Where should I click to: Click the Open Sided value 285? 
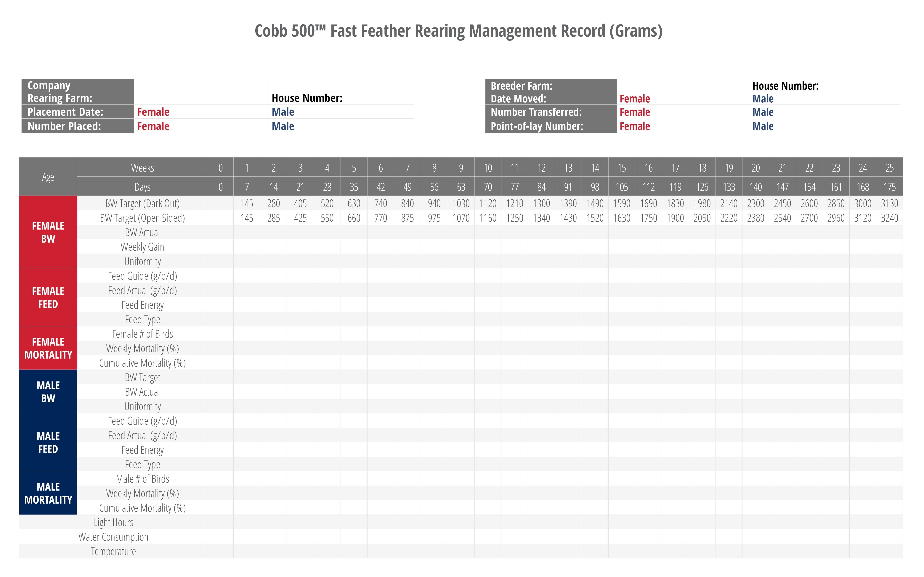(x=273, y=218)
